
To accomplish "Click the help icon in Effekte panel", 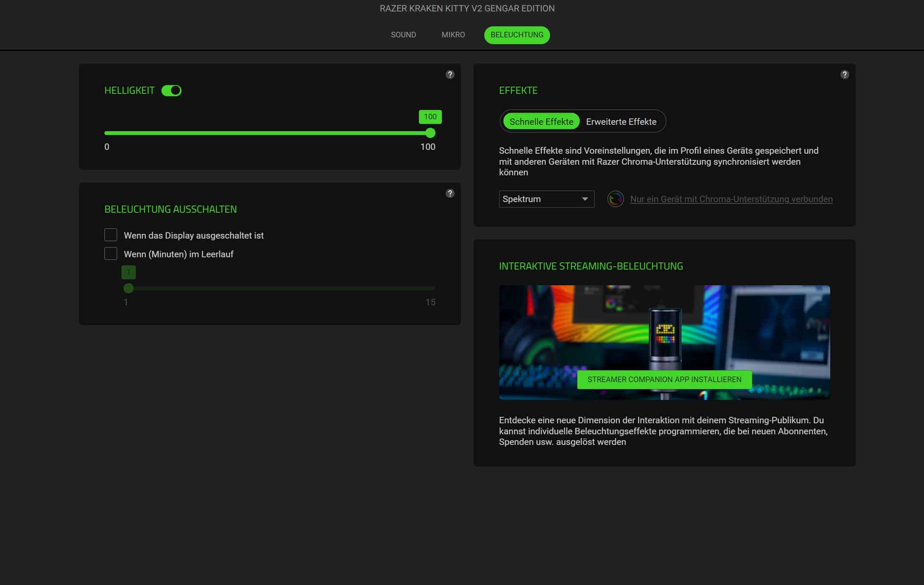I will [x=845, y=75].
